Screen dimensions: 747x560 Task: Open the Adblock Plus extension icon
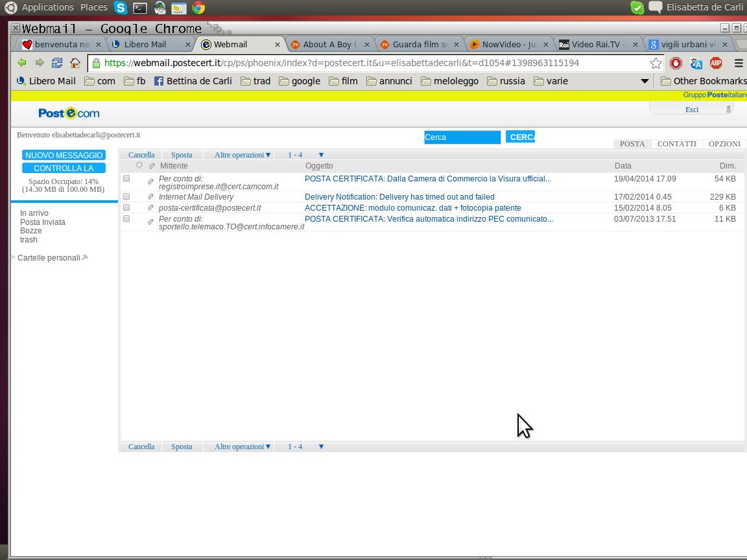tap(716, 63)
